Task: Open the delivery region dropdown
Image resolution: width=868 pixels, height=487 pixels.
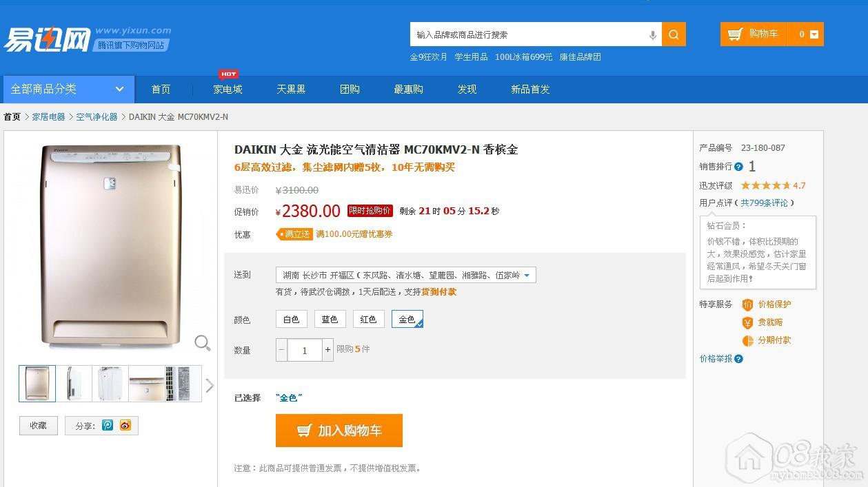Action: click(527, 276)
